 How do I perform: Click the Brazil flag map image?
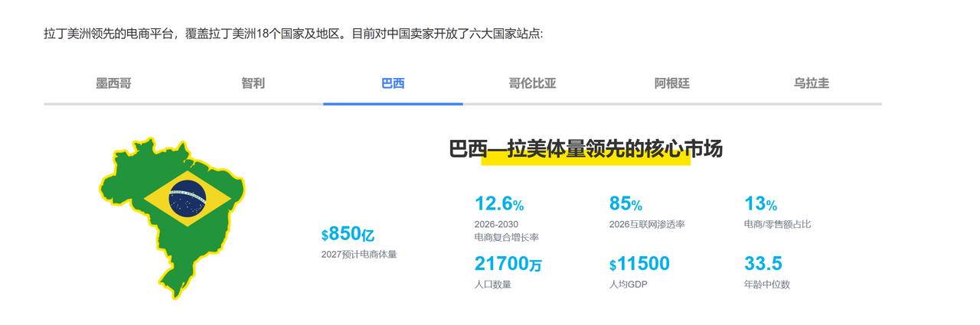(172, 218)
